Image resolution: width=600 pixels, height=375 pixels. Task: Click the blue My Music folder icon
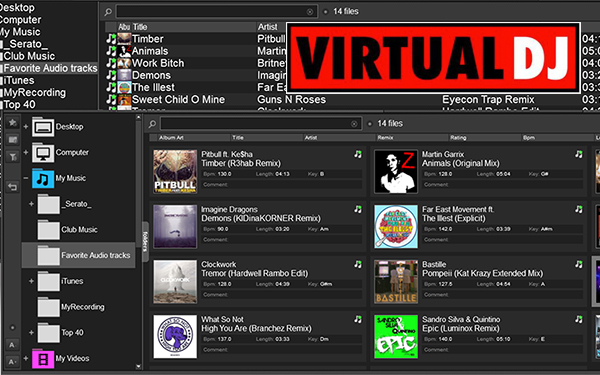43,178
